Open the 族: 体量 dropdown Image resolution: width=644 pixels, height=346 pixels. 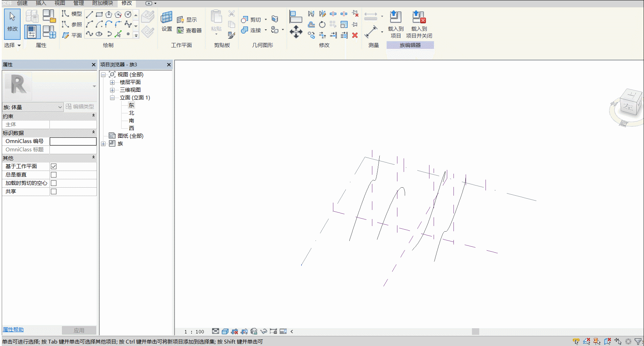(x=32, y=107)
